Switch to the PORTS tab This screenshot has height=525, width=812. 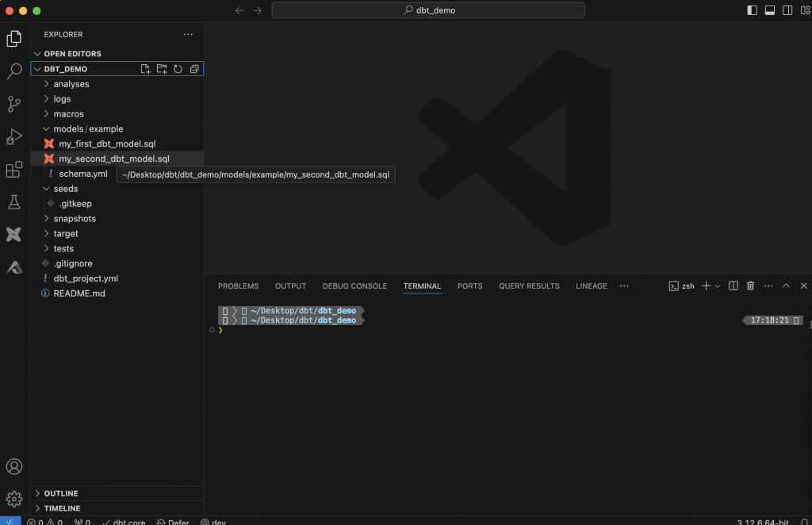point(469,285)
